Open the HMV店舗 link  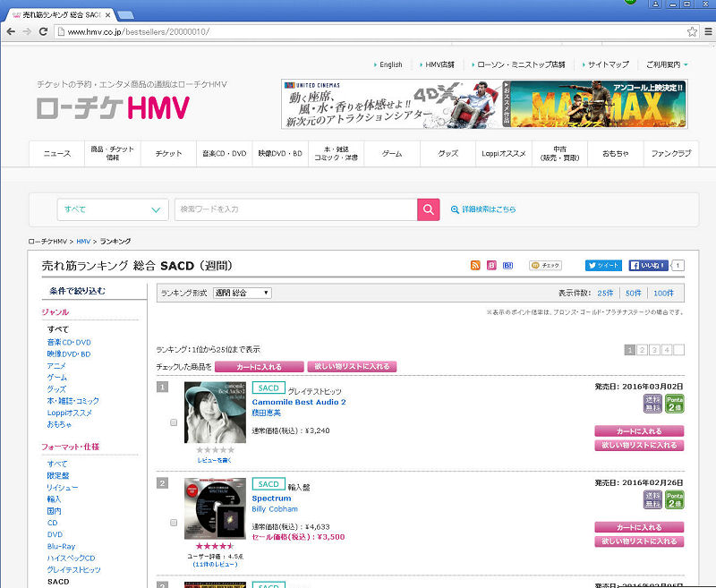pyautogui.click(x=439, y=64)
